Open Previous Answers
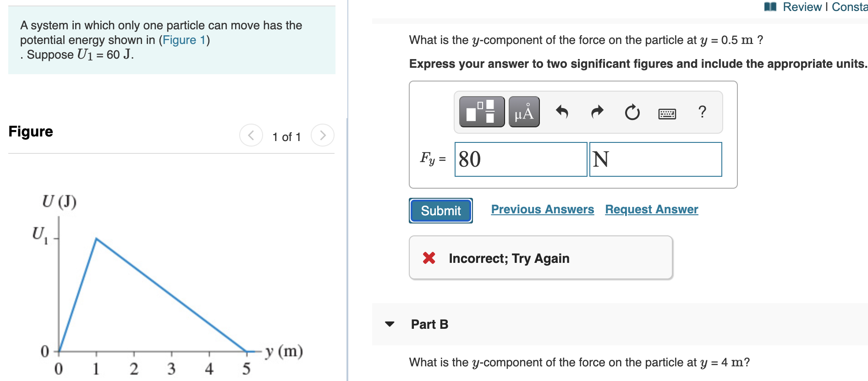This screenshot has height=381, width=868. (x=542, y=209)
